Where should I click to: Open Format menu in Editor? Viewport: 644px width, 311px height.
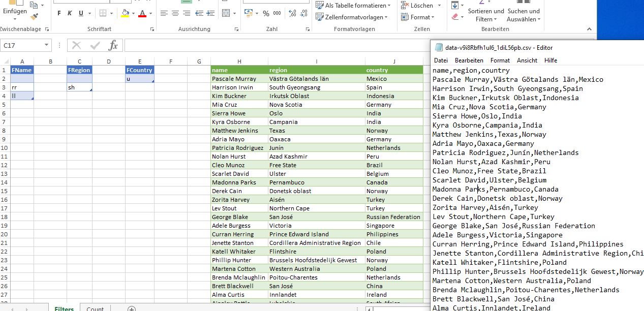click(500, 60)
